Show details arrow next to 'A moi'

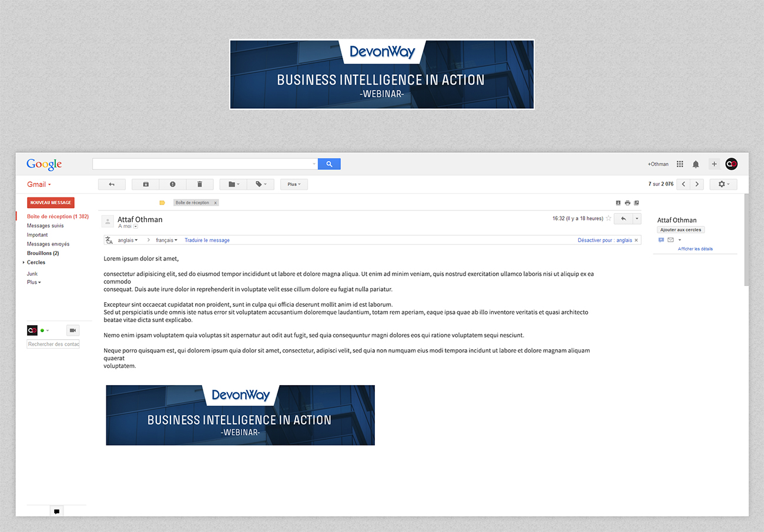coord(136,226)
